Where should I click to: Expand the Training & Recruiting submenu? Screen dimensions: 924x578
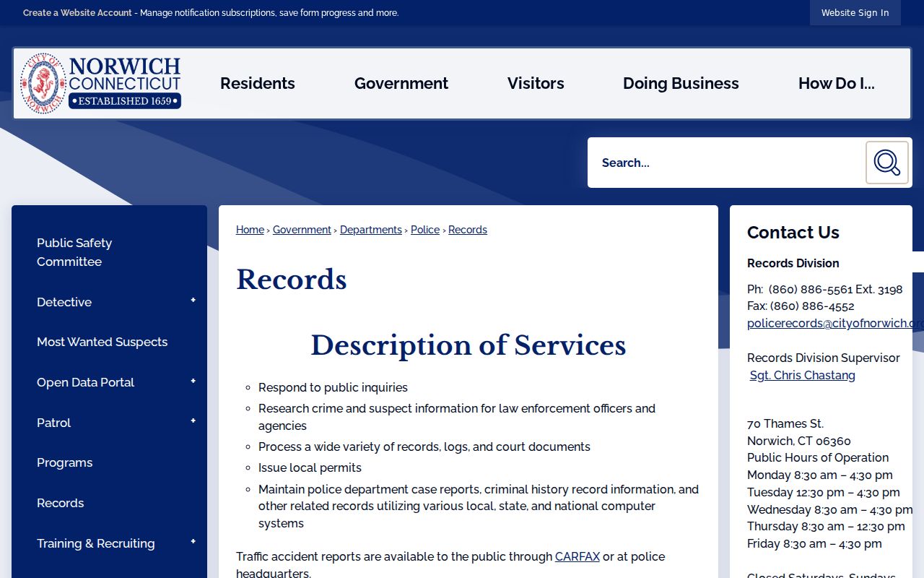193,542
